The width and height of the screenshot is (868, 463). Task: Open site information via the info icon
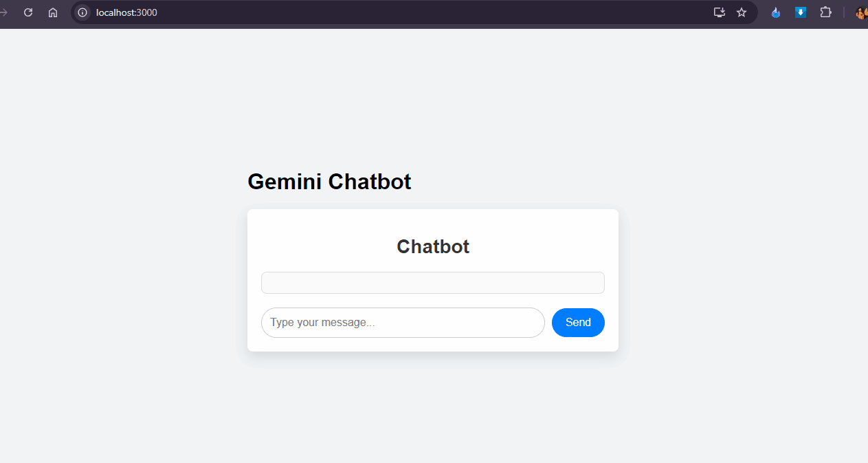(82, 12)
